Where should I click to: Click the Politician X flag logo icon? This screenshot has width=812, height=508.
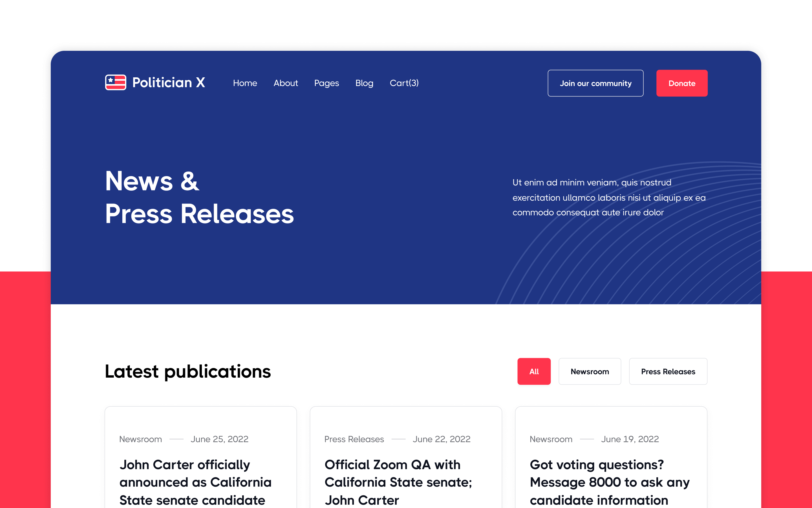tap(115, 82)
